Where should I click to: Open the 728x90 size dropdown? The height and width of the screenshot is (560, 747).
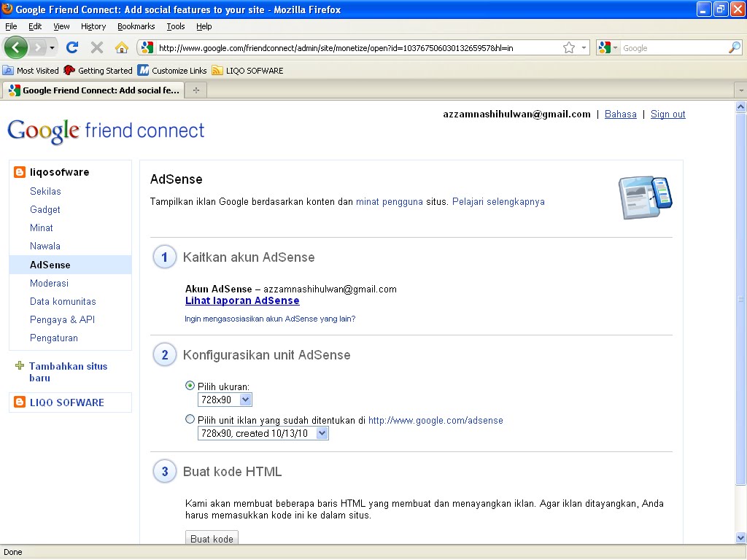pyautogui.click(x=225, y=400)
